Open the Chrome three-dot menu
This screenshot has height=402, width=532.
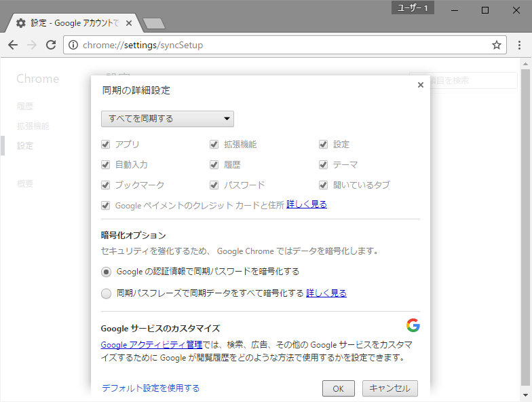(519, 45)
